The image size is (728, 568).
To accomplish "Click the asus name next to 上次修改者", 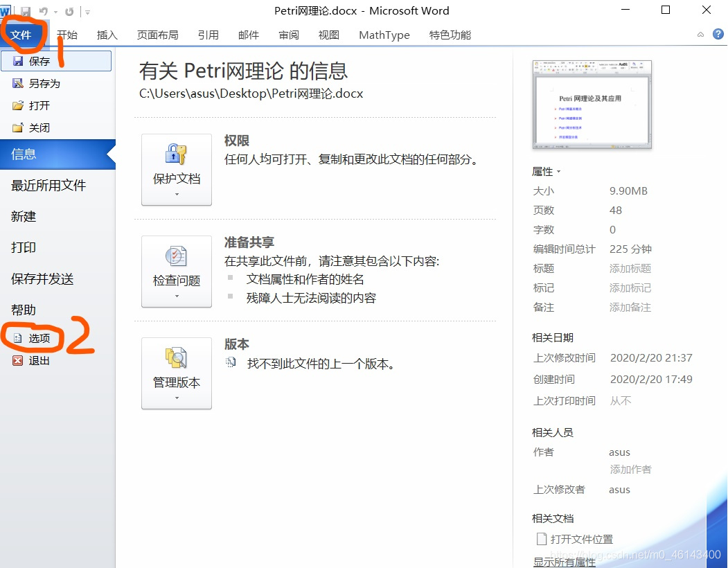I will 619,490.
